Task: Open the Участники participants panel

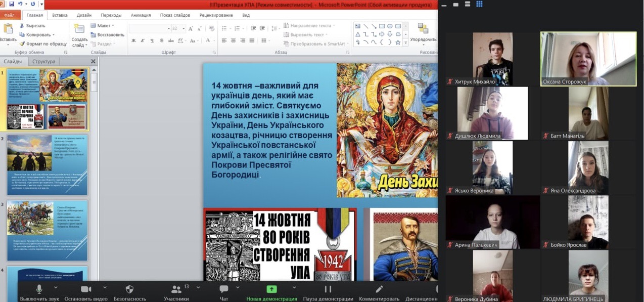Action: click(176, 292)
